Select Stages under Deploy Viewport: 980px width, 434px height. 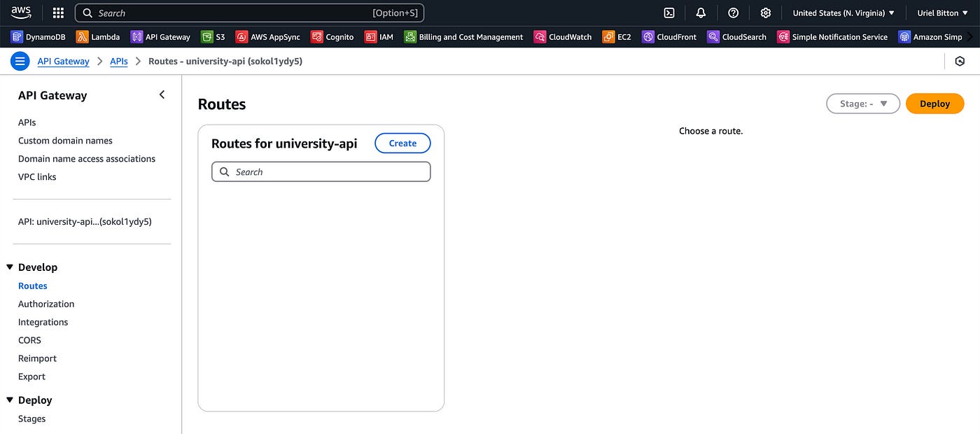32,419
